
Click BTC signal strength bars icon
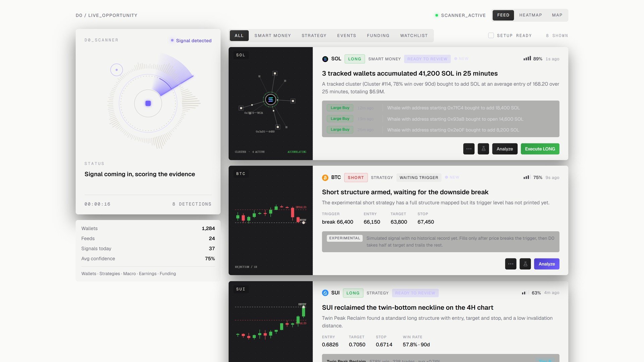(527, 177)
